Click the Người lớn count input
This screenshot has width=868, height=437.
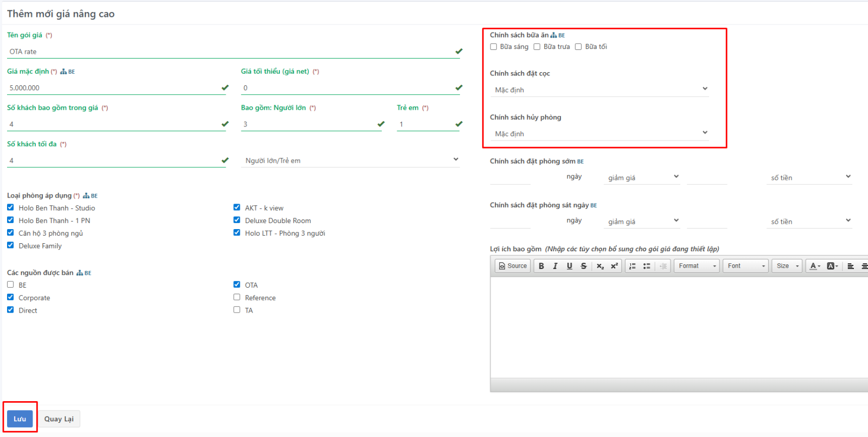tap(311, 124)
